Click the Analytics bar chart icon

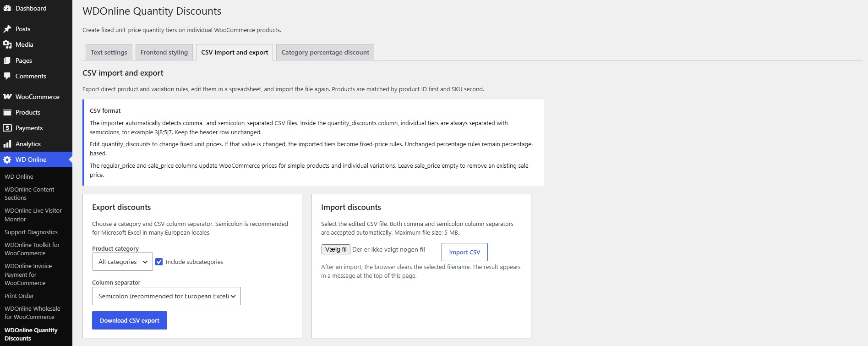(7, 144)
